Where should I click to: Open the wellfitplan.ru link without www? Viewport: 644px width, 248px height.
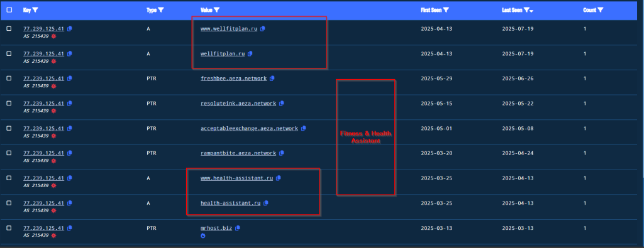coord(223,54)
